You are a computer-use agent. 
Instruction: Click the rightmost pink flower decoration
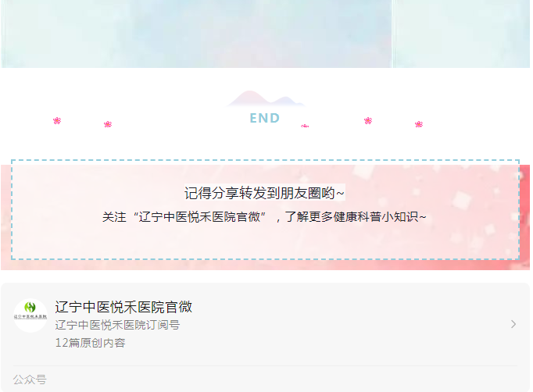419,124
